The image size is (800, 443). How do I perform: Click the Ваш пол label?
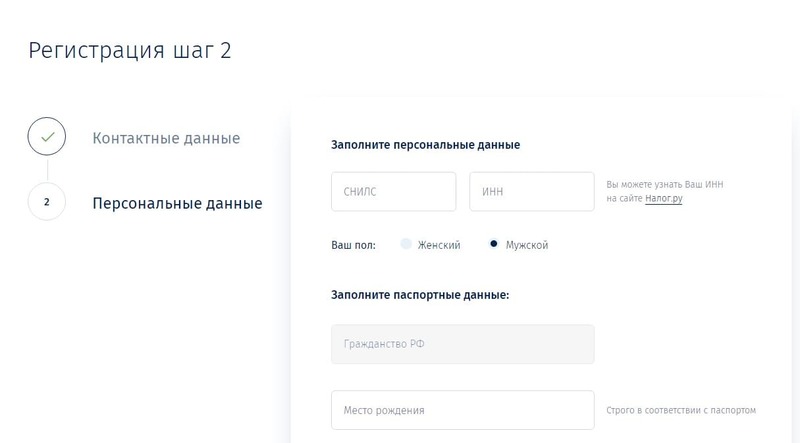(353, 245)
